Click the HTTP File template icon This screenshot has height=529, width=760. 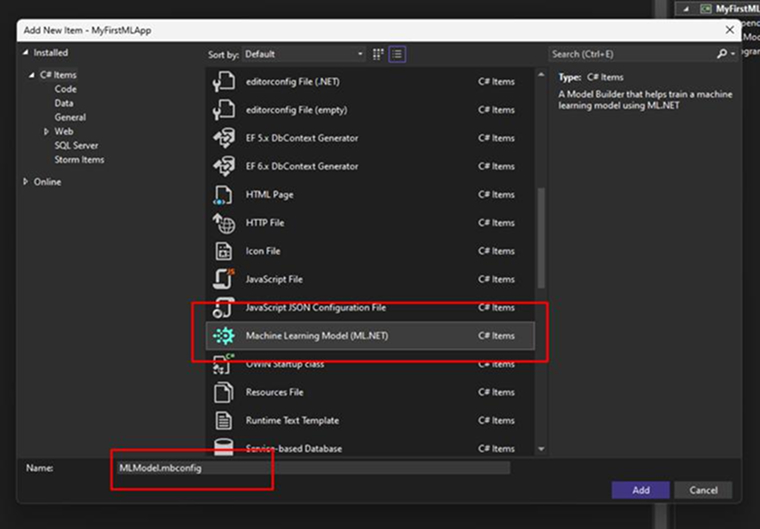pyautogui.click(x=224, y=223)
